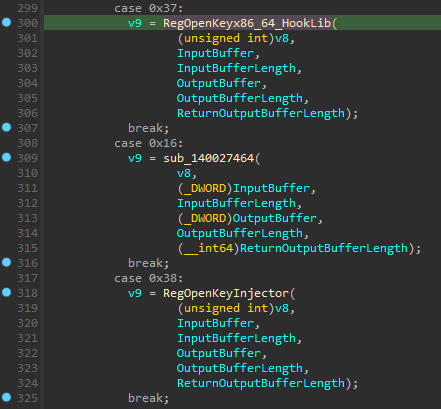
Task: Click breakpoint marker at line 316
Action: point(7,262)
